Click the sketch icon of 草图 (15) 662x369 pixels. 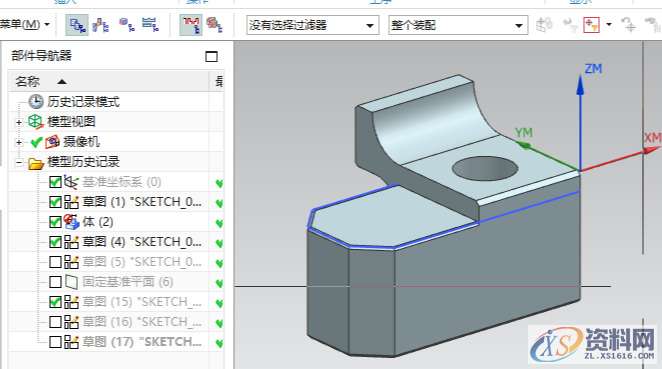tap(71, 301)
